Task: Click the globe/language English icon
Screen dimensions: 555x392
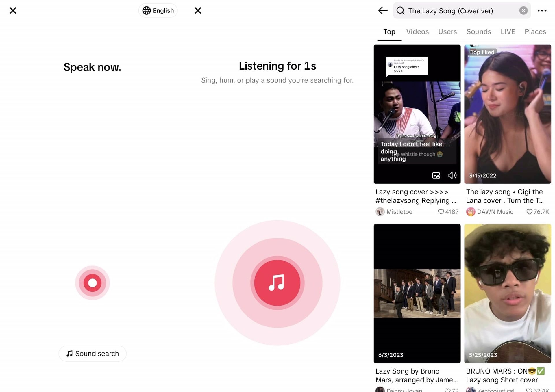Action: pos(158,10)
